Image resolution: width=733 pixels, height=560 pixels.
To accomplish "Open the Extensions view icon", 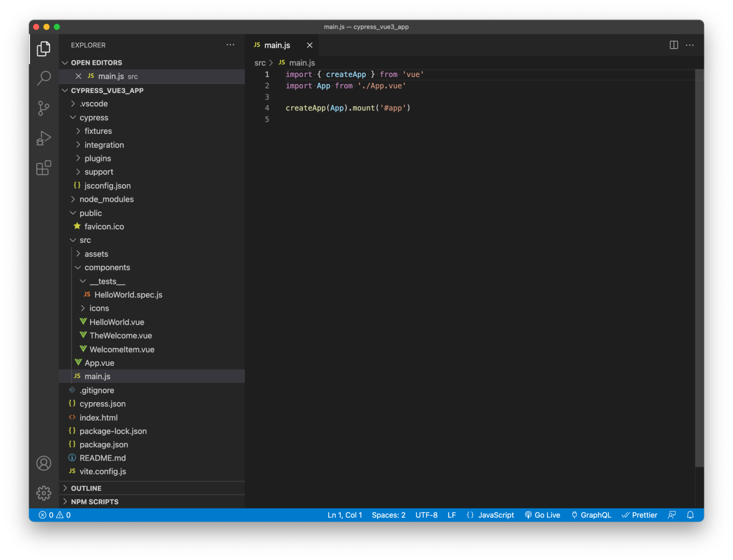I will point(43,168).
